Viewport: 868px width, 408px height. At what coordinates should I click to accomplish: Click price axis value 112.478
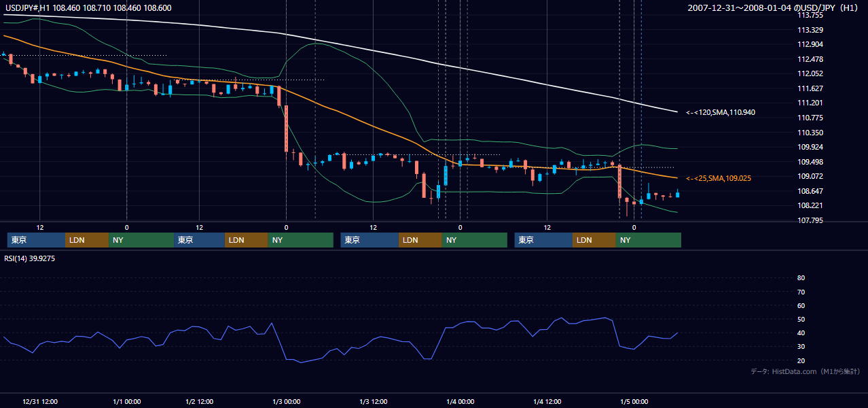810,59
